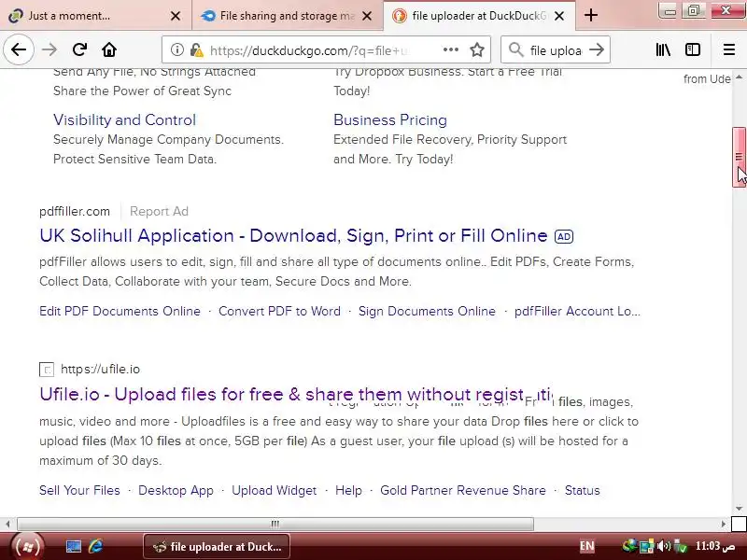Show site information icon in address bar

(176, 49)
